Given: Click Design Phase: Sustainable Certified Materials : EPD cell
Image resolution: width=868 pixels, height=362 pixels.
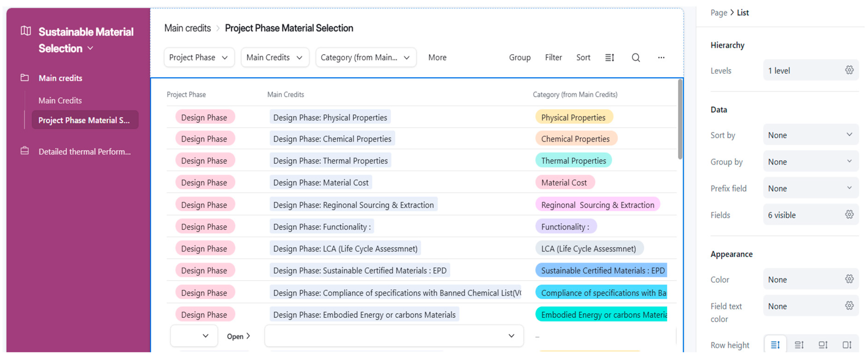Looking at the screenshot, I should pos(360,270).
